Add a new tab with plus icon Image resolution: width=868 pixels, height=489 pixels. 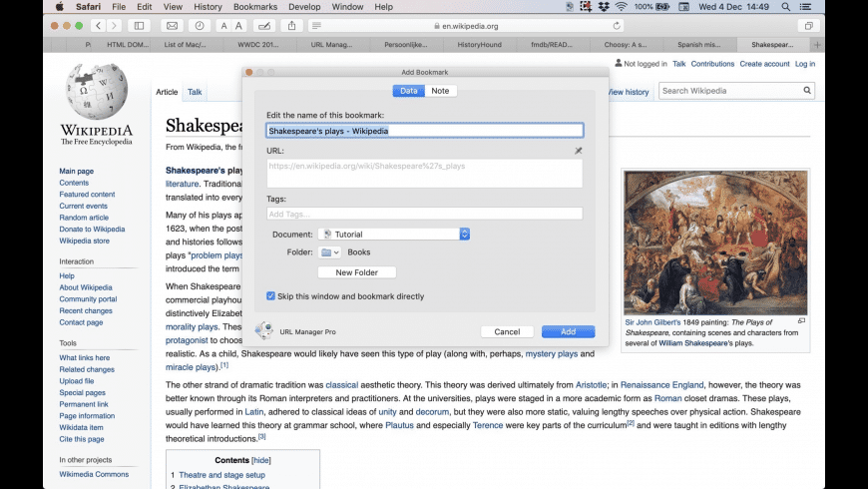coord(817,45)
